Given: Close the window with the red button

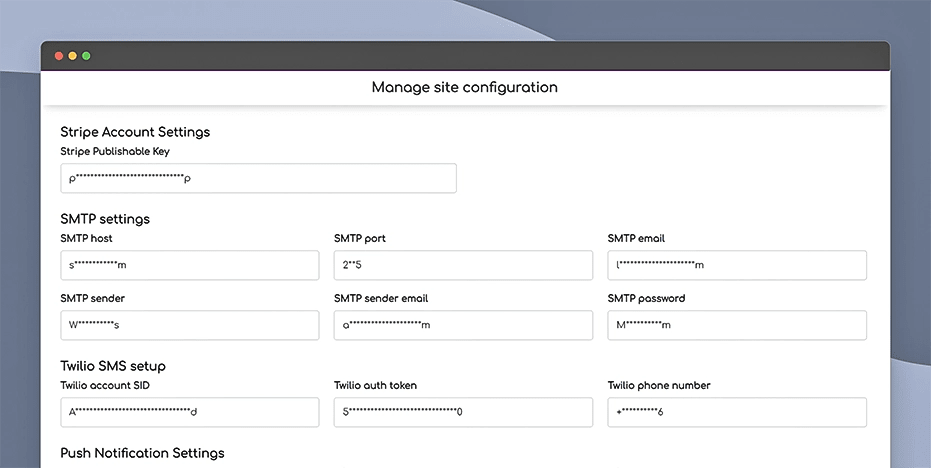Looking at the screenshot, I should tap(59, 56).
